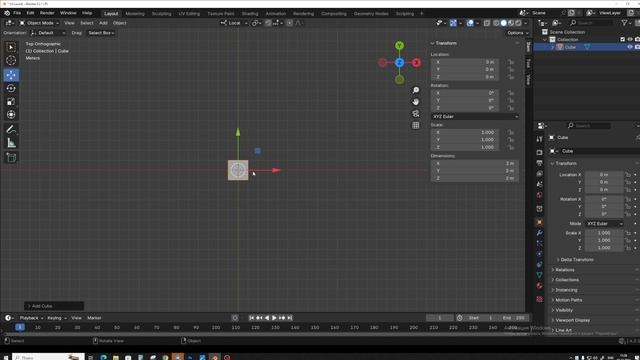Switch to the Shading workspace tab

pyautogui.click(x=250, y=13)
